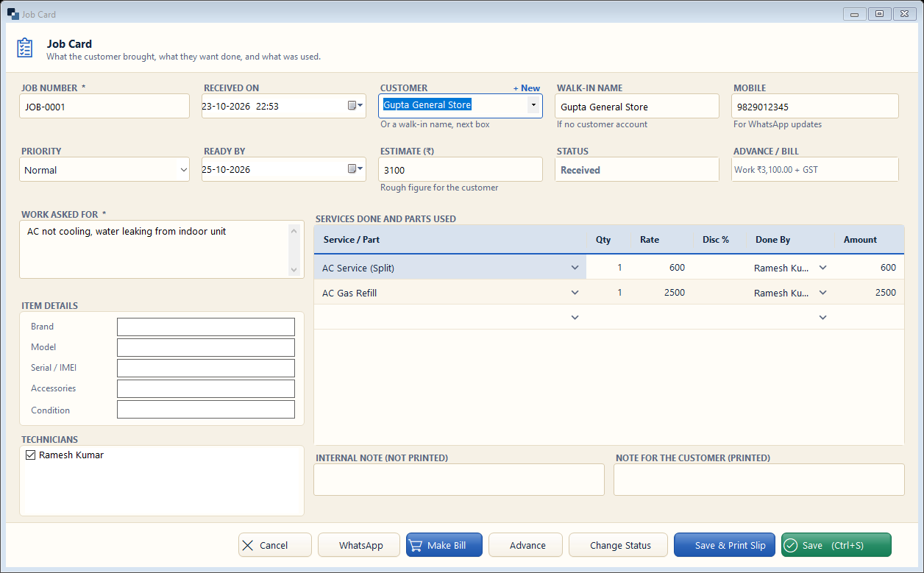Image resolution: width=924 pixels, height=573 pixels.
Task: Toggle the Ramesh Kumar technician checkbox
Action: click(30, 455)
